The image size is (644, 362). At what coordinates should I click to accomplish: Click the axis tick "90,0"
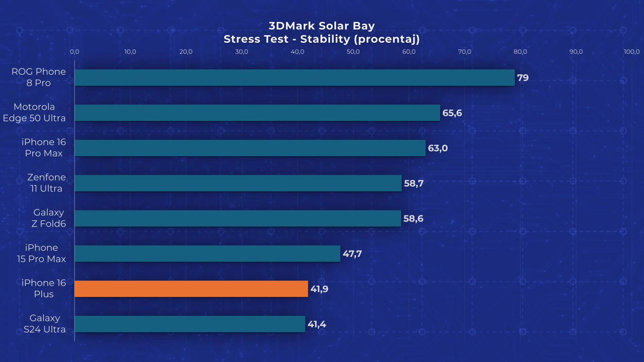pyautogui.click(x=576, y=52)
